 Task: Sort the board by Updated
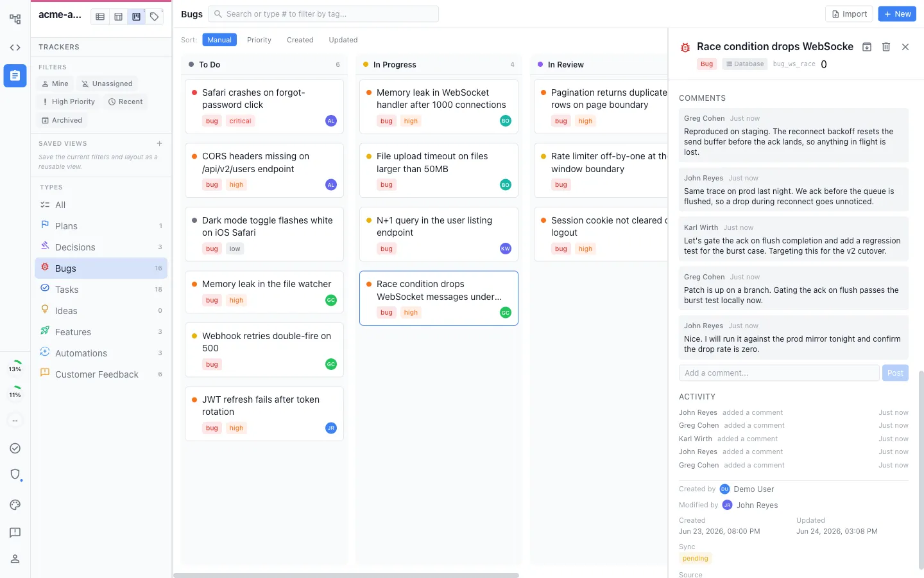click(343, 40)
